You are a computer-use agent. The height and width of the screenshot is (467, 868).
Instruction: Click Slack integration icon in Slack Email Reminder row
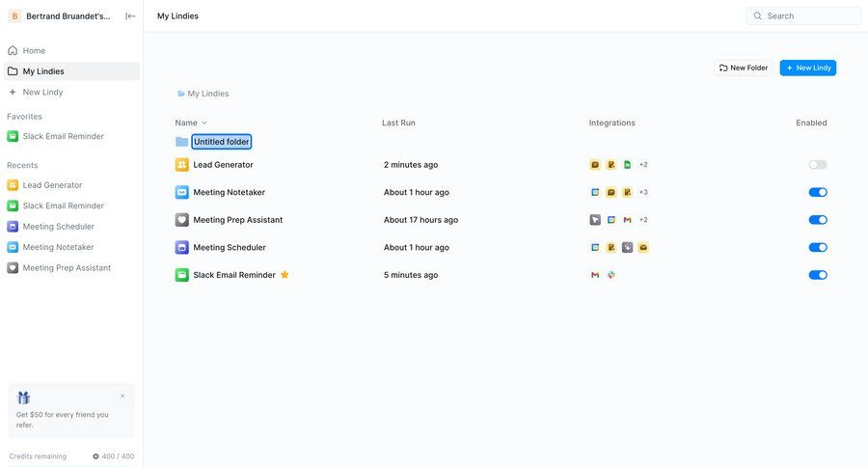(x=611, y=275)
